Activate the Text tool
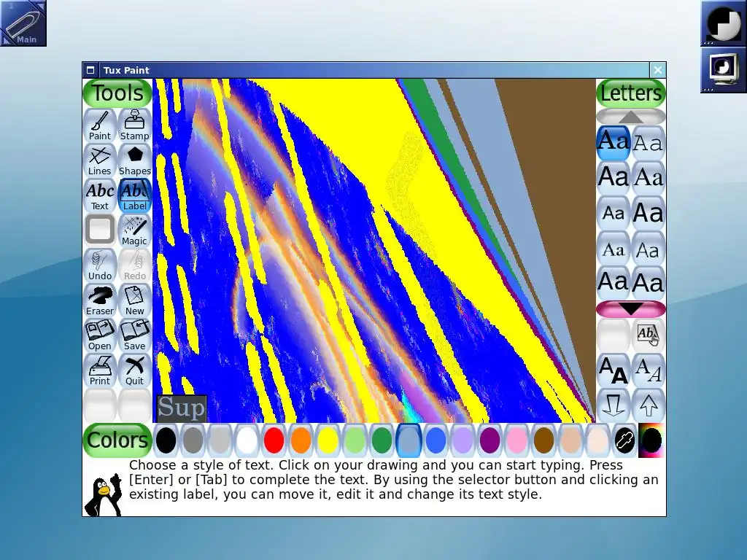This screenshot has height=560, width=747. tap(99, 195)
